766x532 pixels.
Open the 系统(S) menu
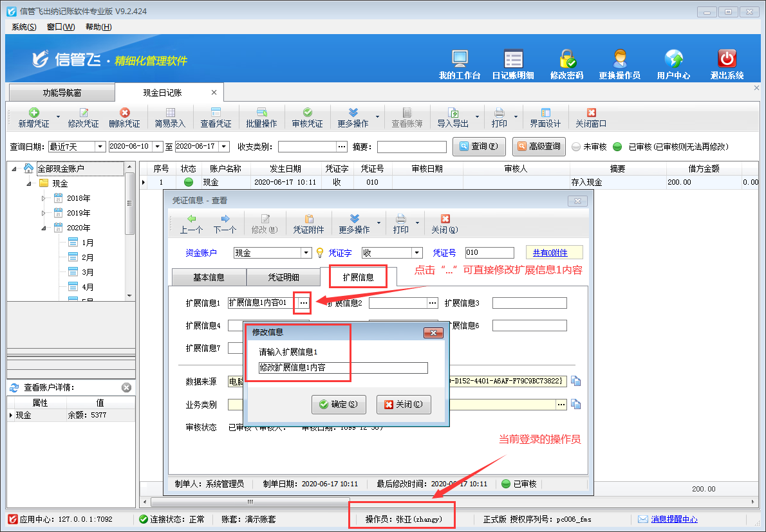pos(24,27)
